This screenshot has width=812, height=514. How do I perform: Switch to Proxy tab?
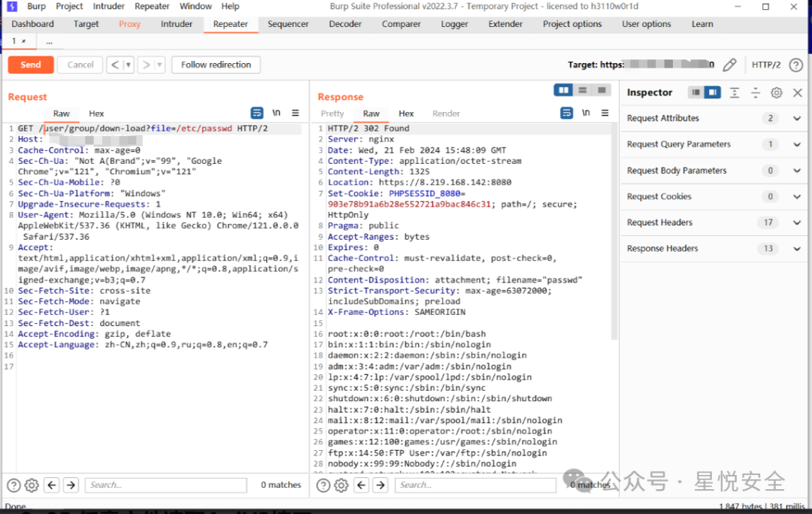pyautogui.click(x=129, y=24)
